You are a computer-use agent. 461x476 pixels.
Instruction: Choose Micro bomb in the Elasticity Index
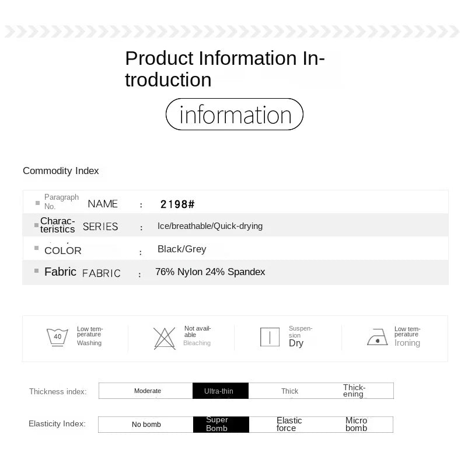356,425
